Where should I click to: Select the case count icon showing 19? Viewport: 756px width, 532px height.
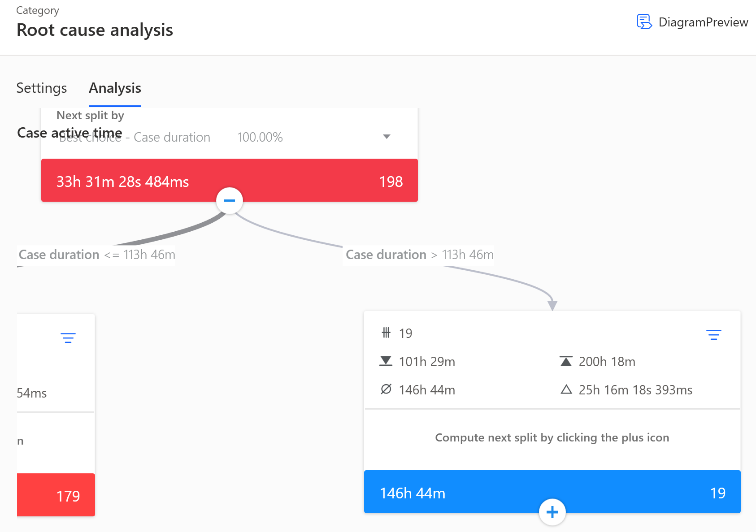pyautogui.click(x=386, y=333)
